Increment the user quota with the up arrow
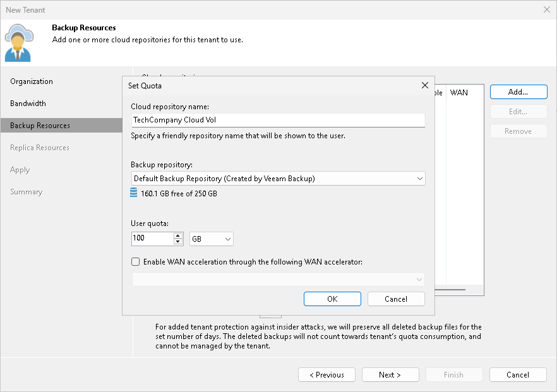The width and height of the screenshot is (557, 392). click(x=177, y=235)
